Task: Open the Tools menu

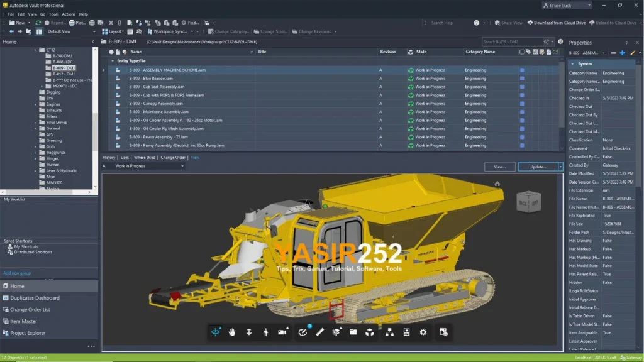Action: [54, 14]
